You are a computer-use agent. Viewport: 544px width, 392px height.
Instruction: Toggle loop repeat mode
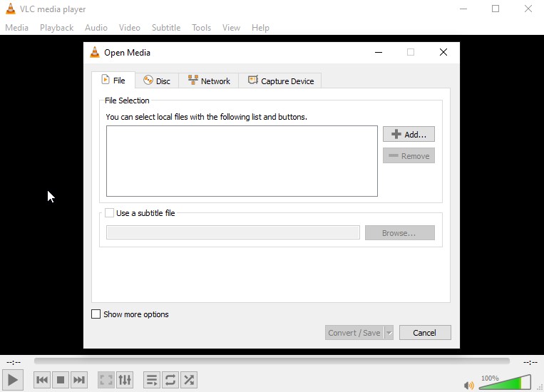[x=170, y=380]
